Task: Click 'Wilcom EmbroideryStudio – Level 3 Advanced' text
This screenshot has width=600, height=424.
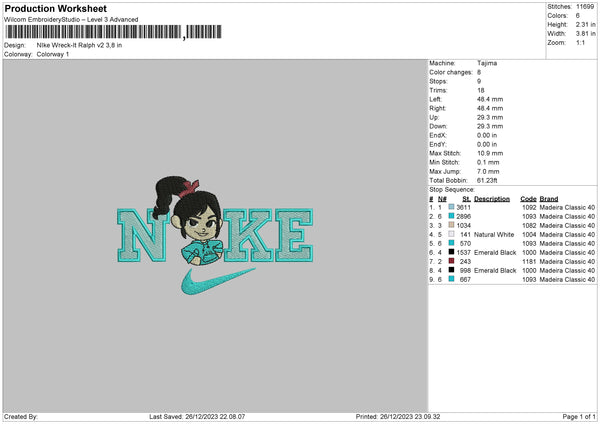Action: [x=71, y=20]
